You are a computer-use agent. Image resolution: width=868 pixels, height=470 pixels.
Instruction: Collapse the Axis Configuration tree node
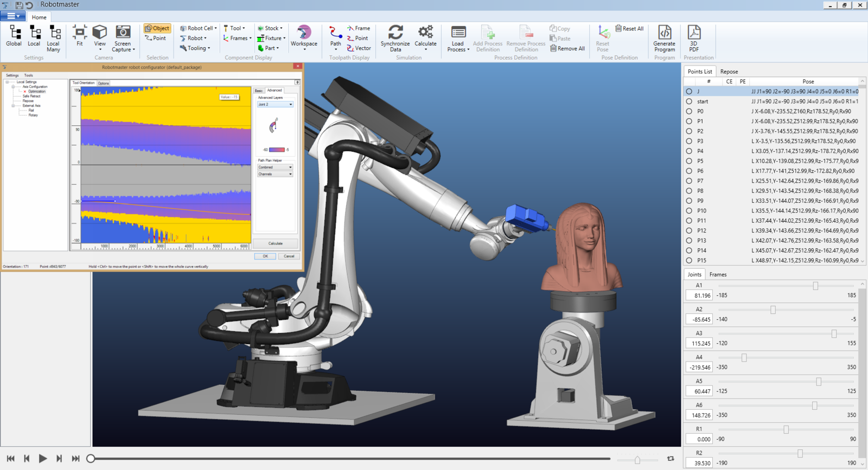pyautogui.click(x=13, y=87)
